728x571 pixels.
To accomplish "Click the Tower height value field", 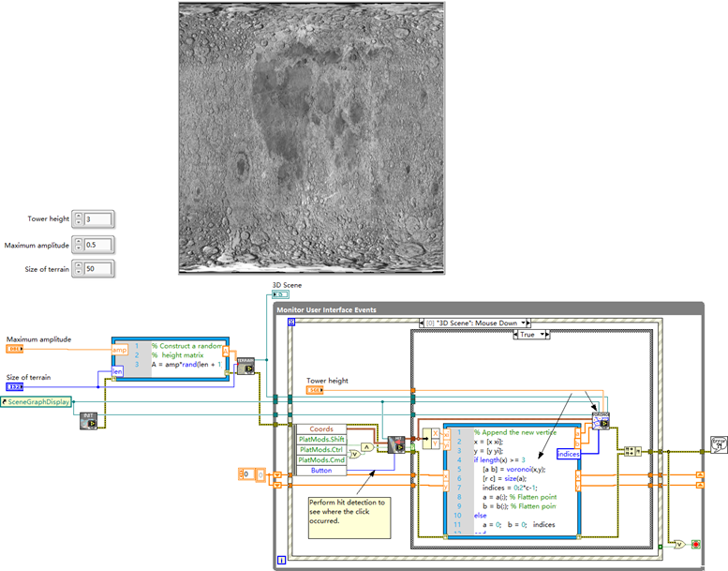I will coord(98,218).
